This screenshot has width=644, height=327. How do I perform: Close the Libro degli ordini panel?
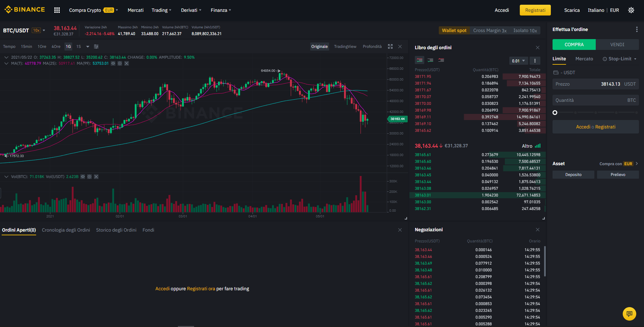538,48
